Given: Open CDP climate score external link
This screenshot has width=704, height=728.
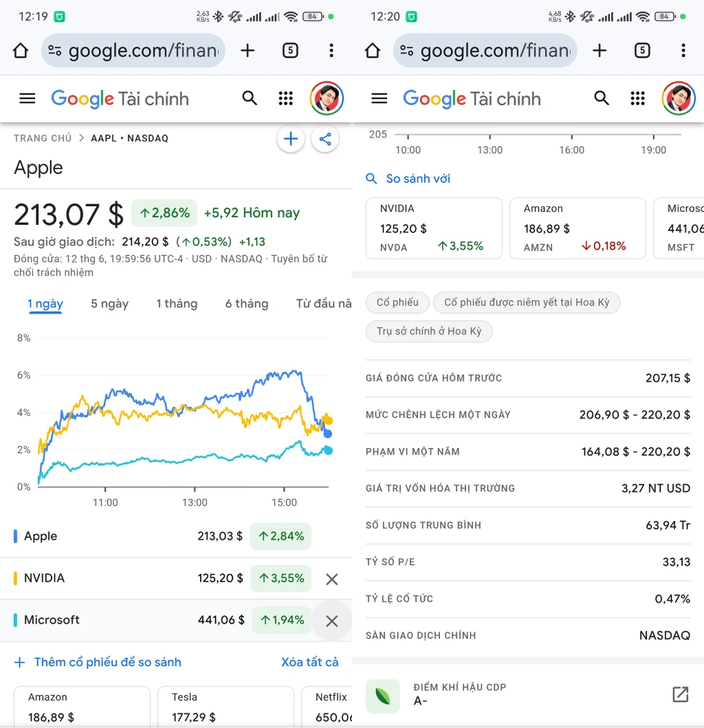Looking at the screenshot, I should [679, 694].
